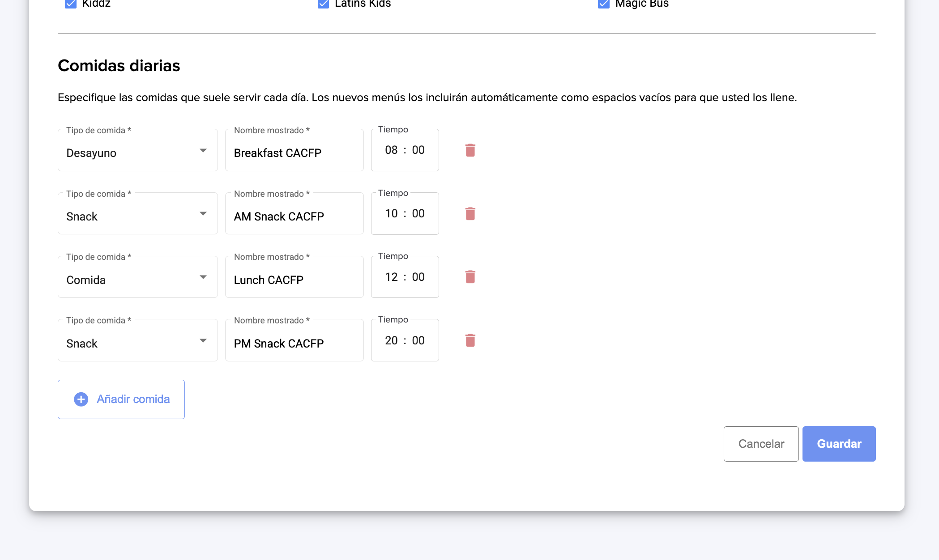The height and width of the screenshot is (560, 939).
Task: Open the Comida meal type dropdown
Action: pyautogui.click(x=137, y=277)
